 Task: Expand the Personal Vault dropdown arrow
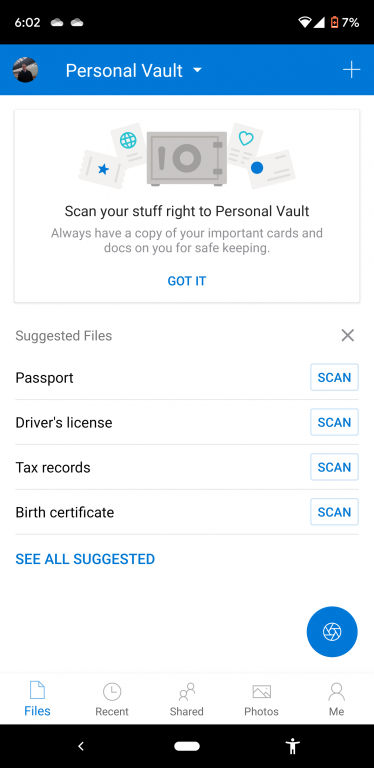197,70
